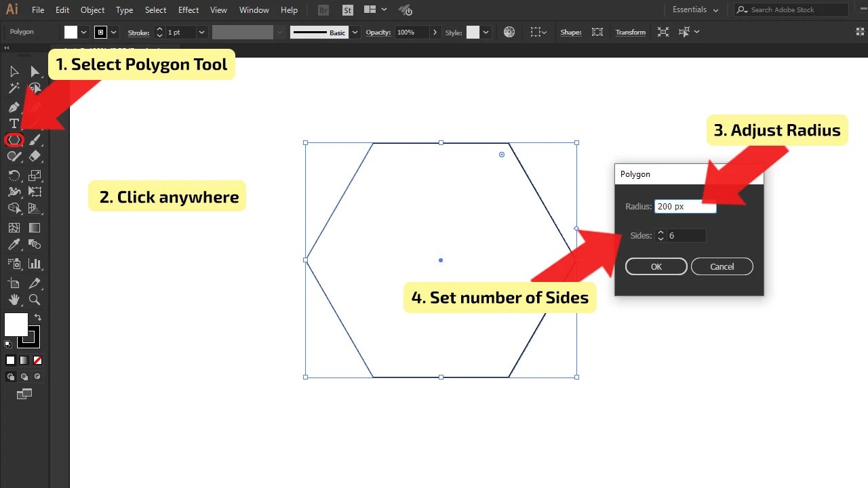868x488 pixels.
Task: Select the Paintbrush tool
Action: click(x=35, y=140)
